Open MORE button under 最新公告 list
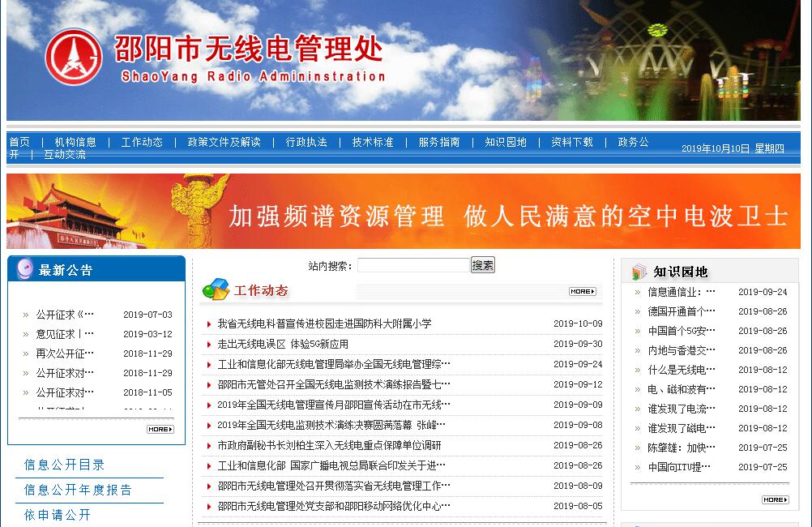812x527 pixels. 160,429
